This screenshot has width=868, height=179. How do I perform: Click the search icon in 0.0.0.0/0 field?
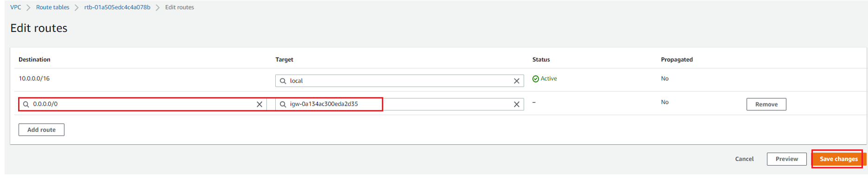[26, 104]
